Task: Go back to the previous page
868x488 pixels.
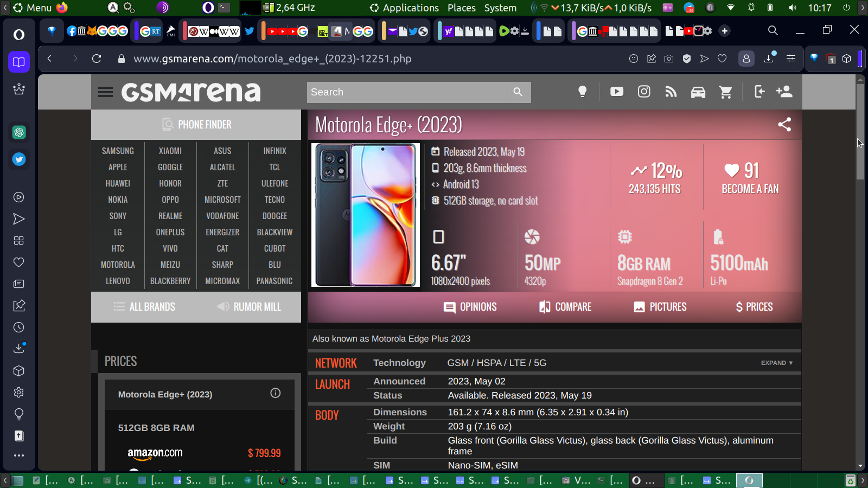Action: pyautogui.click(x=49, y=59)
